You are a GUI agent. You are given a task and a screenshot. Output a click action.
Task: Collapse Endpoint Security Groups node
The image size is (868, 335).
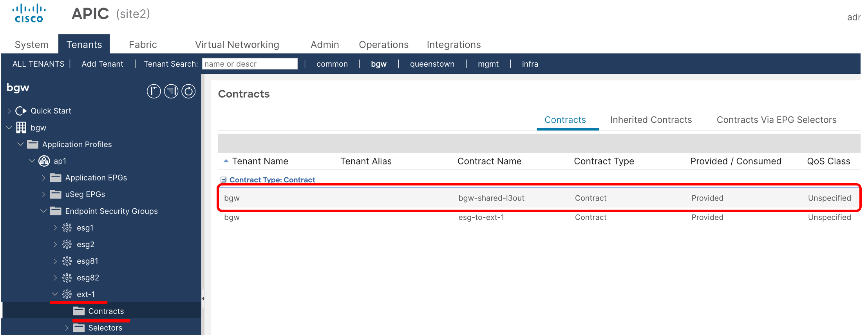coord(43,211)
